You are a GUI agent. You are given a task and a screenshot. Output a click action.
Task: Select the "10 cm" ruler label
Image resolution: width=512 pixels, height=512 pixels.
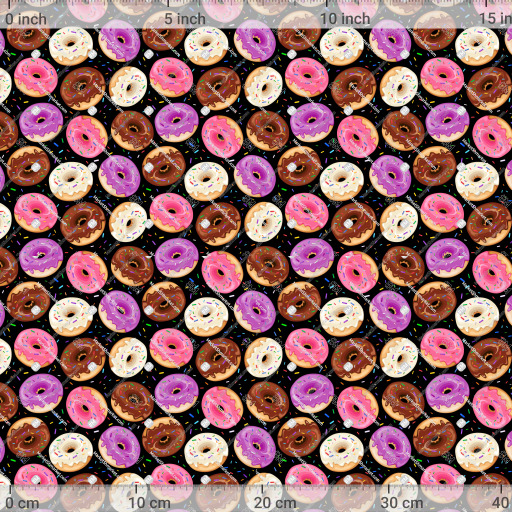(150, 503)
